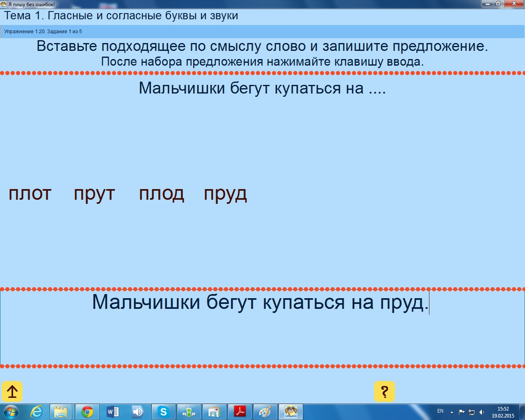Open Paint from the taskbar
Screen dimensions: 525x420
(265, 412)
